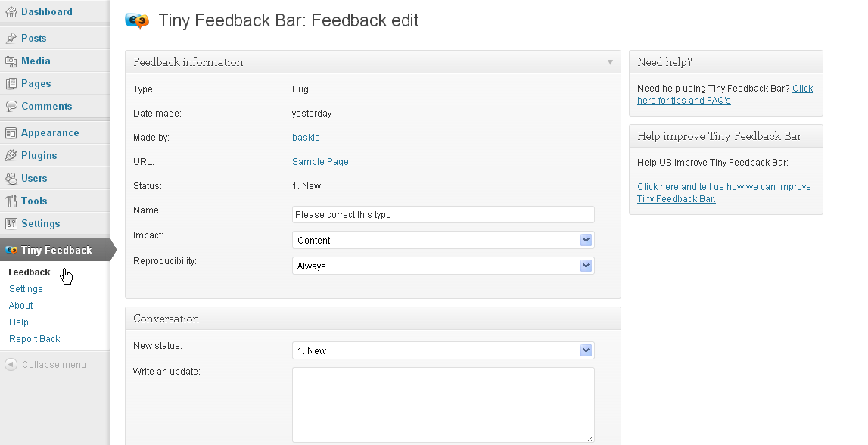Click the Tiny Feedback Bar header logo
Image resolution: width=868 pixels, height=445 pixels.
pyautogui.click(x=137, y=21)
